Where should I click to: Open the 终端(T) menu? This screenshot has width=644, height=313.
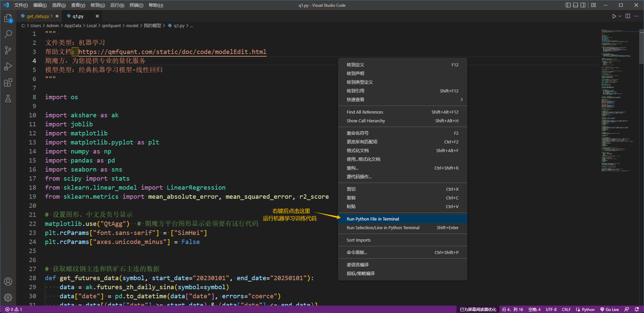136,5
